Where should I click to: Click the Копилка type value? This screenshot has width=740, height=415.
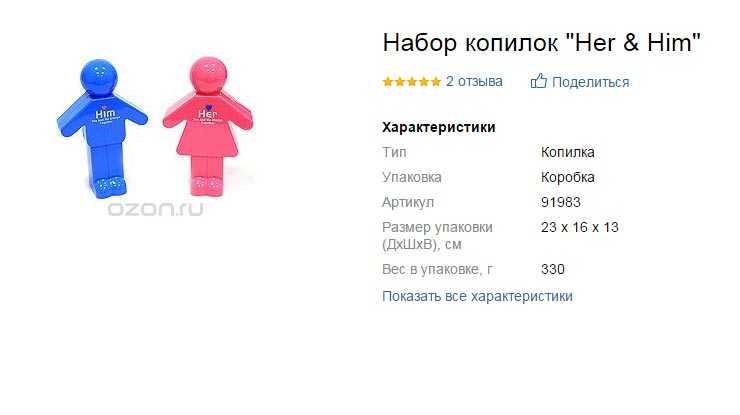pos(568,152)
